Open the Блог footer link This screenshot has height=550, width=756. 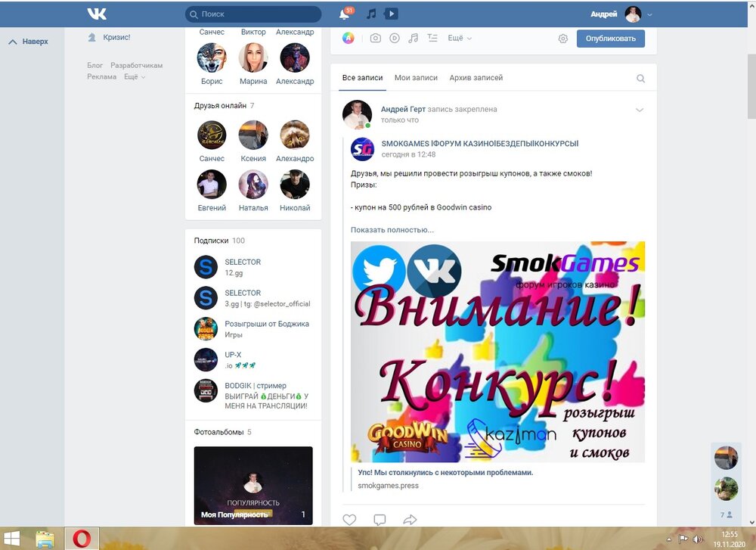pyautogui.click(x=95, y=65)
